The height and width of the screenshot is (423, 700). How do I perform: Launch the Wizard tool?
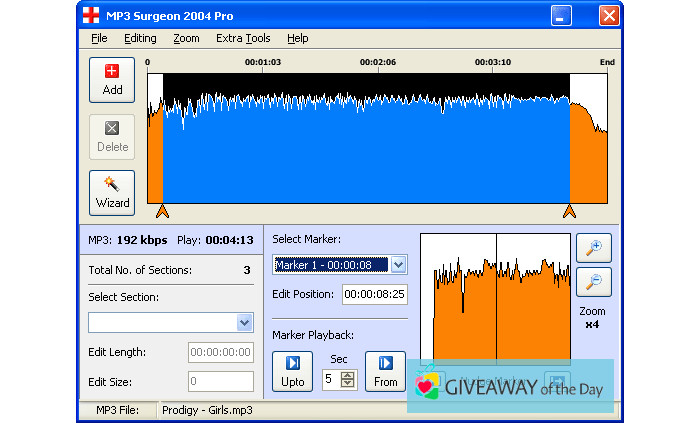point(112,192)
